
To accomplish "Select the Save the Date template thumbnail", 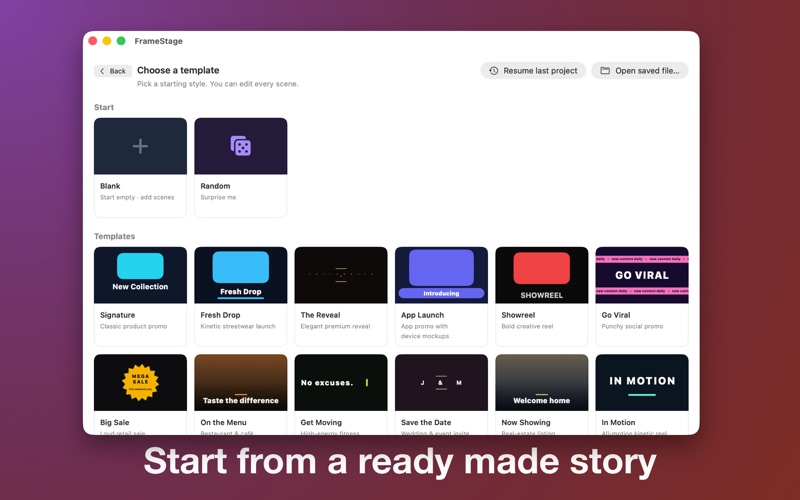I will [441, 383].
